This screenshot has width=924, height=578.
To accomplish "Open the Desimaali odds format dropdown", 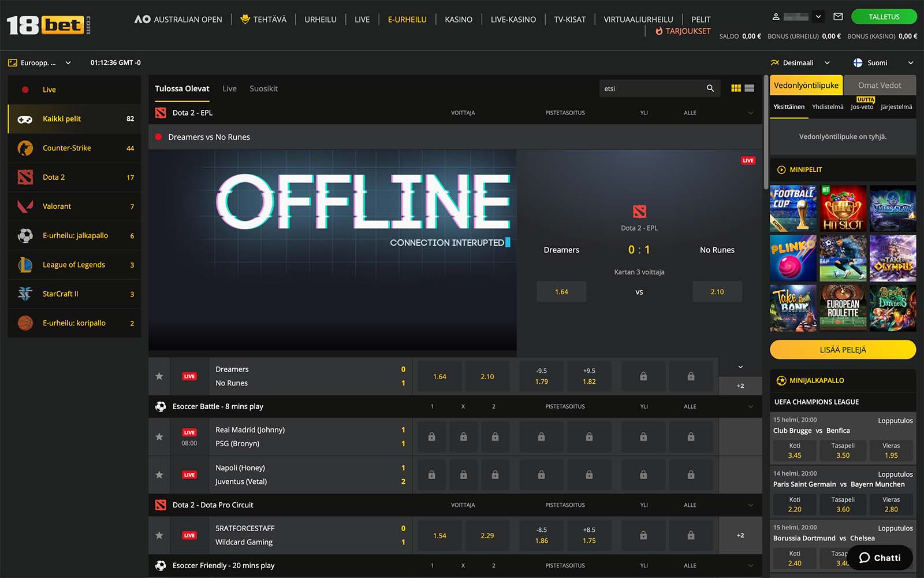I will coord(800,62).
